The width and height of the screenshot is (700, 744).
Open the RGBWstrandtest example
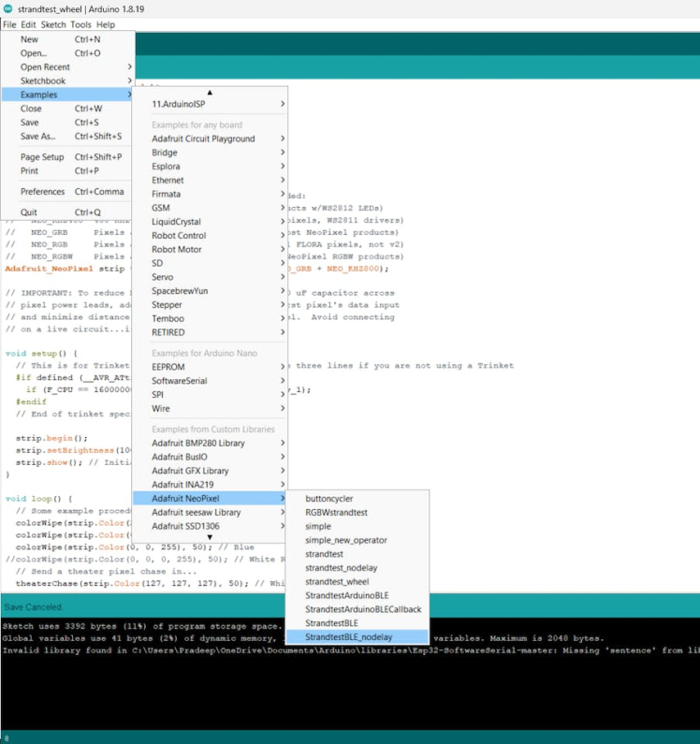336,513
